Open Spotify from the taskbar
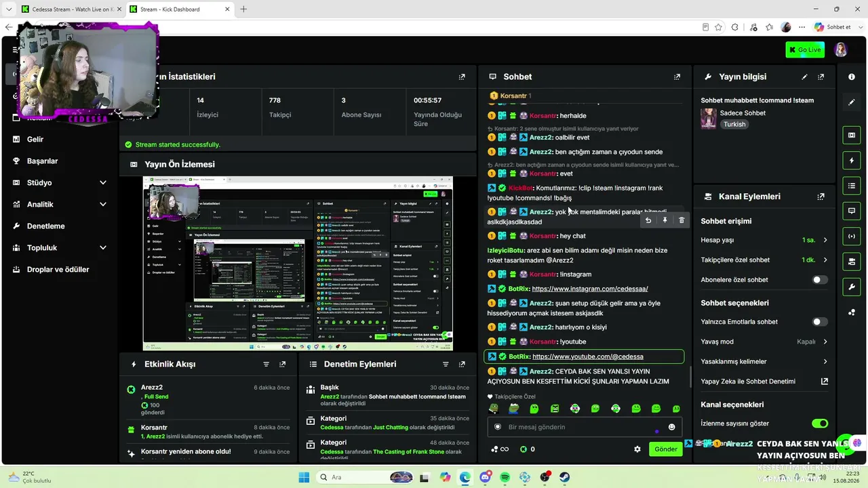Screen dimensions: 868x488 (505, 477)
